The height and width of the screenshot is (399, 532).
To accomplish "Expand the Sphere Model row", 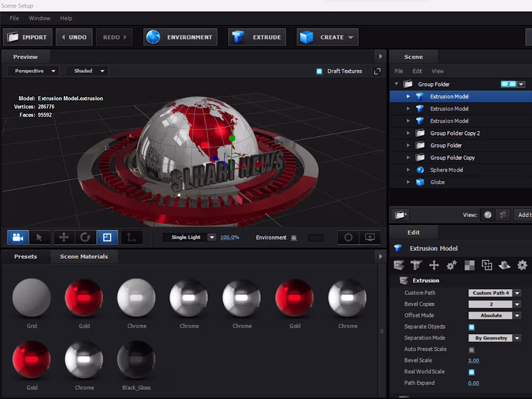I will point(408,170).
